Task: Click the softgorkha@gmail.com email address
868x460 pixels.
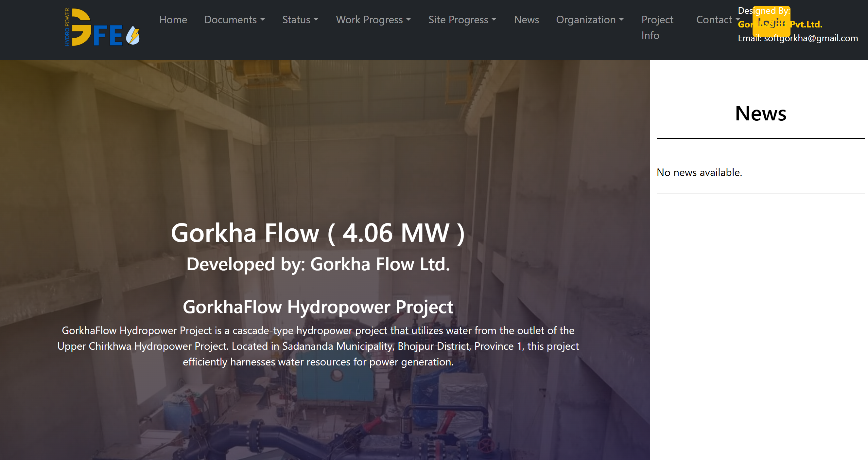Action: click(x=810, y=38)
